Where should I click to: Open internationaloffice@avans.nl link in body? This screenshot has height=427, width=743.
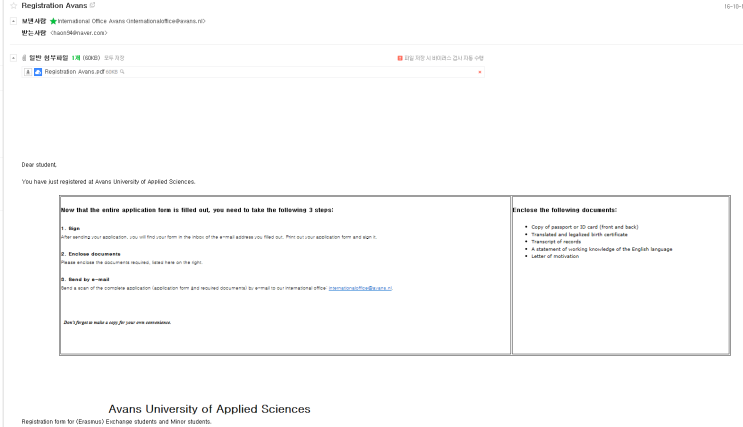pos(360,288)
